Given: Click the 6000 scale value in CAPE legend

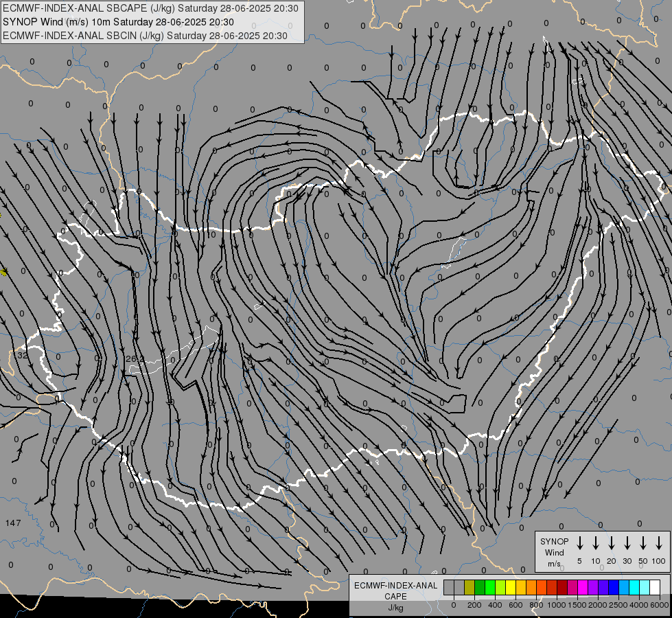Looking at the screenshot, I should pyautogui.click(x=659, y=605).
